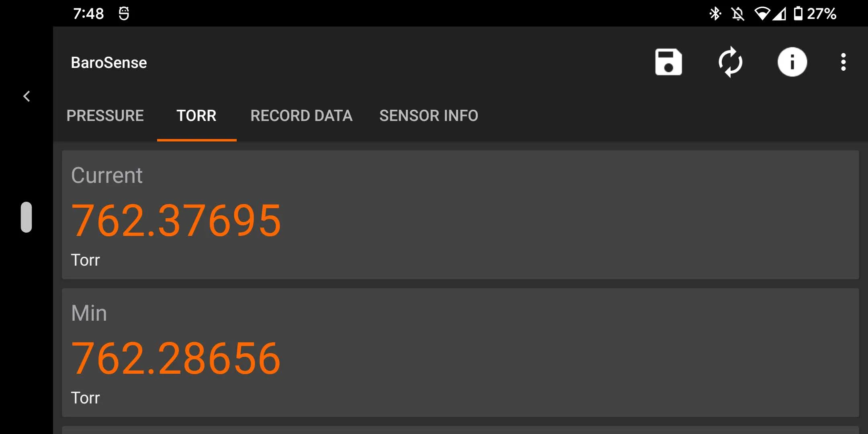Click the save/export icon in BaroSense

667,61
